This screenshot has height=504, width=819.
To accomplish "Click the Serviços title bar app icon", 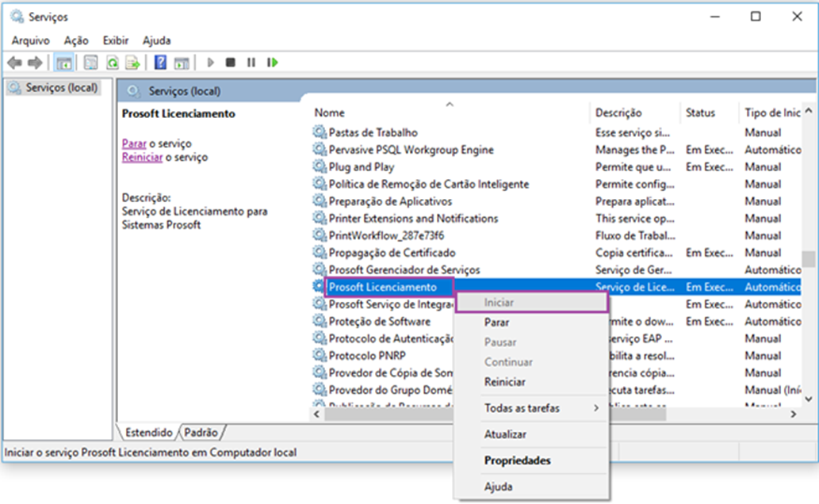I will point(17,17).
